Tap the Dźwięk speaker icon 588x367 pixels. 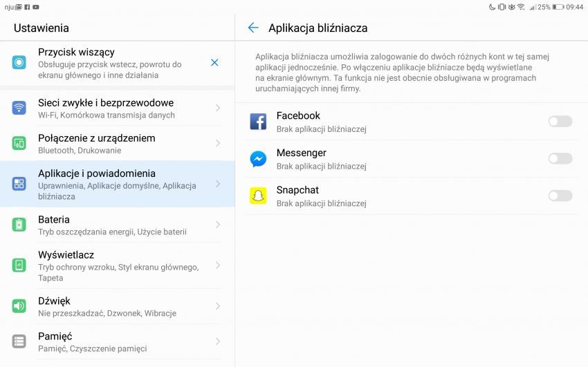pyautogui.click(x=19, y=306)
